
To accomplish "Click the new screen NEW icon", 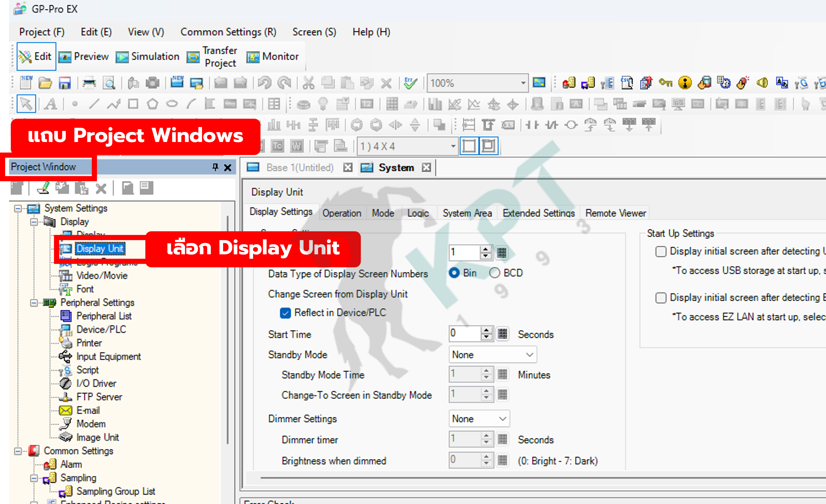I will [x=177, y=82].
